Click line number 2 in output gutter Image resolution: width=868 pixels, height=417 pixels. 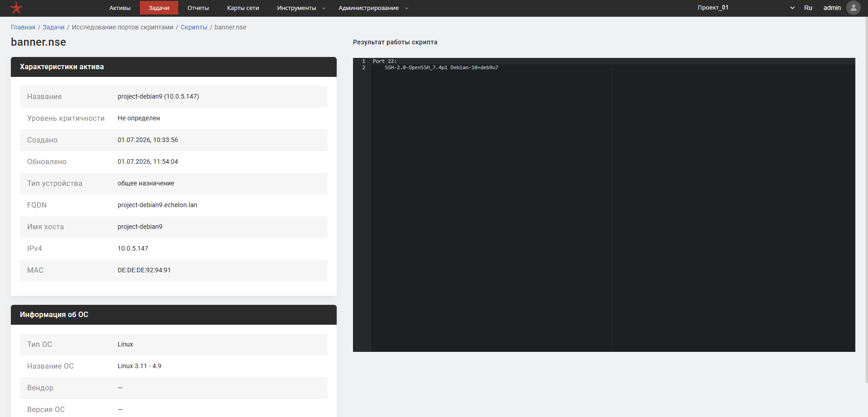tap(364, 67)
